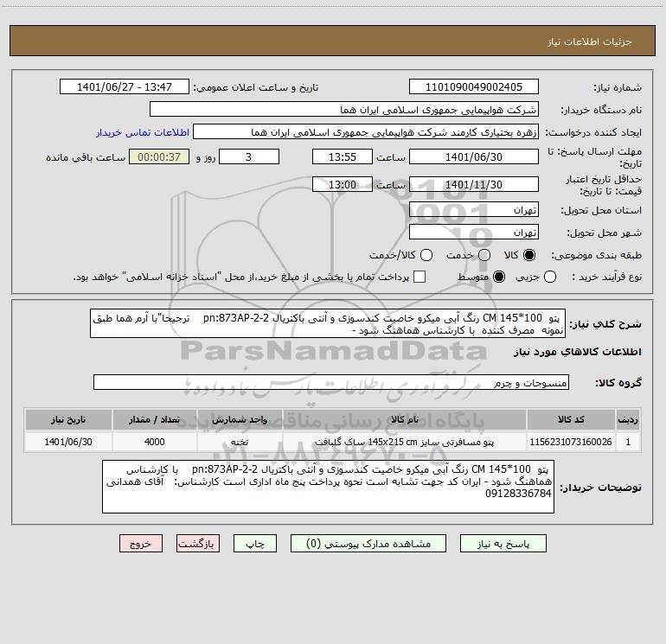
Task: Click the استان محل تحویل field
Action: (473, 210)
